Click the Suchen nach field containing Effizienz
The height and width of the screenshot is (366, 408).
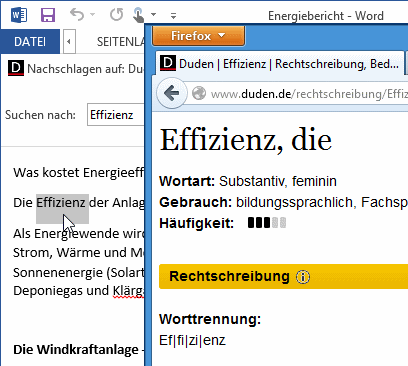coord(115,115)
